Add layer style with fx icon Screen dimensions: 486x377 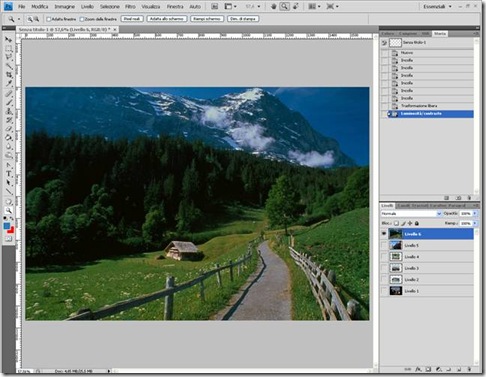[x=418, y=369]
